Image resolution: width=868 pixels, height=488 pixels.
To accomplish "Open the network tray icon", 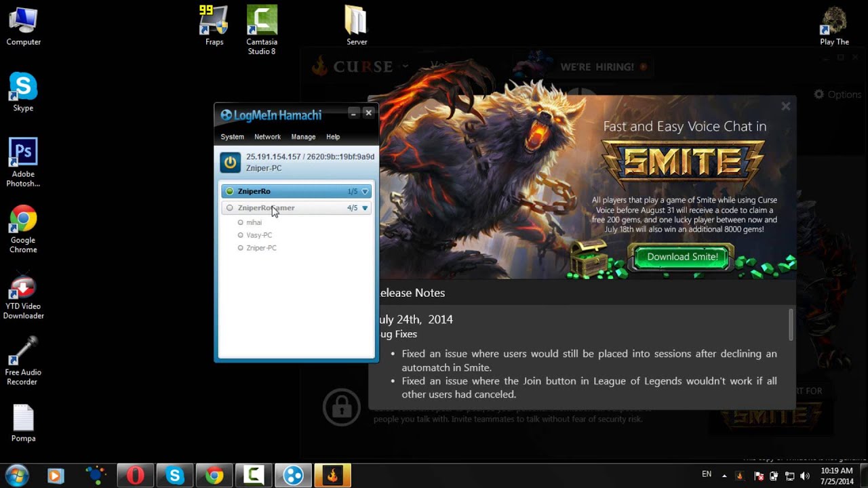I will (x=790, y=476).
